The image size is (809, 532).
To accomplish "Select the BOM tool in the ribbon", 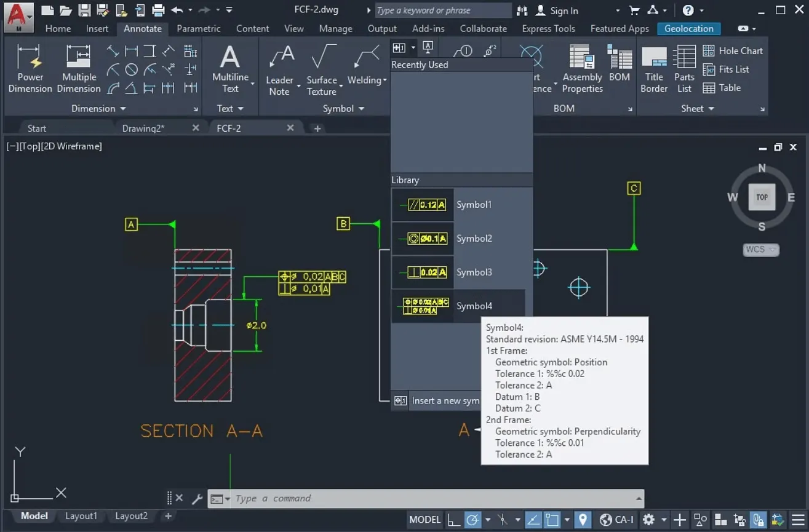I will tap(620, 65).
